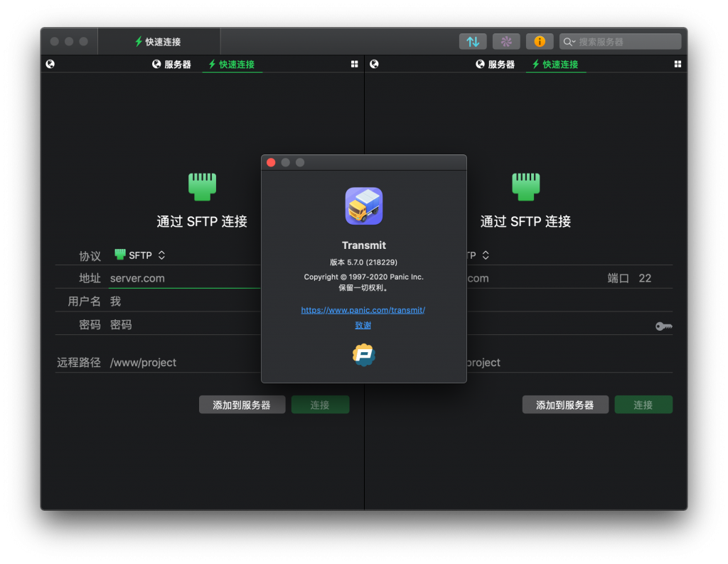Open the activity spinner toolbar icon
The image size is (728, 564).
click(x=506, y=42)
